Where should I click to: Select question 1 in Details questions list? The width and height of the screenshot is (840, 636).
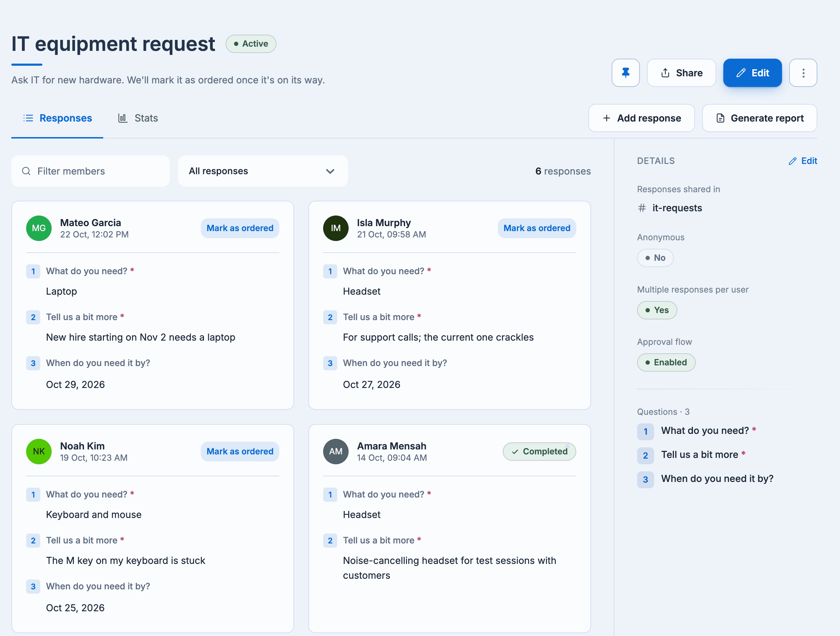697,431
